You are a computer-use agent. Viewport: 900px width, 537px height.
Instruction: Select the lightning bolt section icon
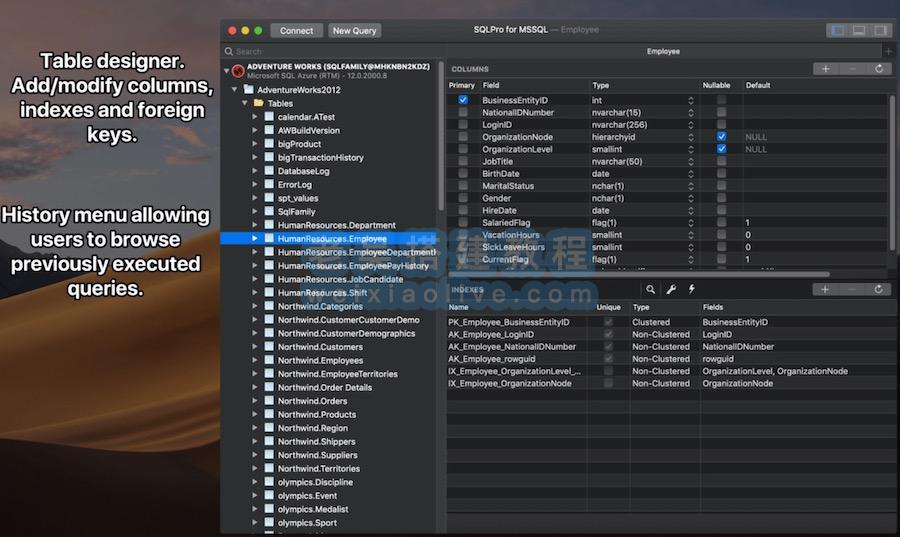692,289
